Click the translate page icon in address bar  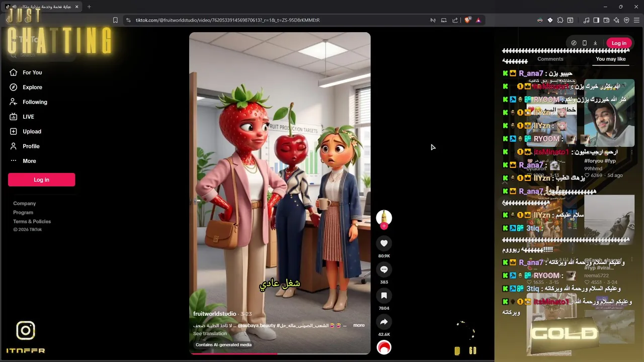pos(433,20)
